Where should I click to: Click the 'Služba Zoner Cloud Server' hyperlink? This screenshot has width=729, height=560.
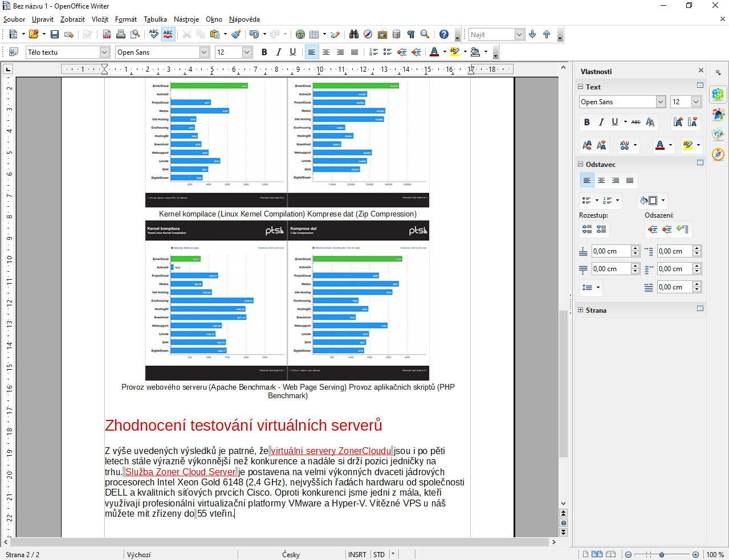[x=180, y=472]
